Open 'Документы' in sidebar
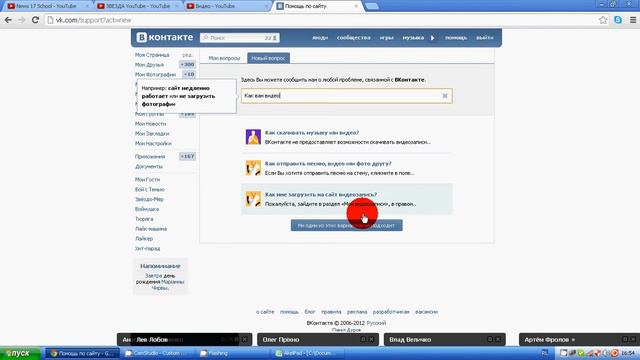The height and width of the screenshot is (360, 640). point(149,166)
